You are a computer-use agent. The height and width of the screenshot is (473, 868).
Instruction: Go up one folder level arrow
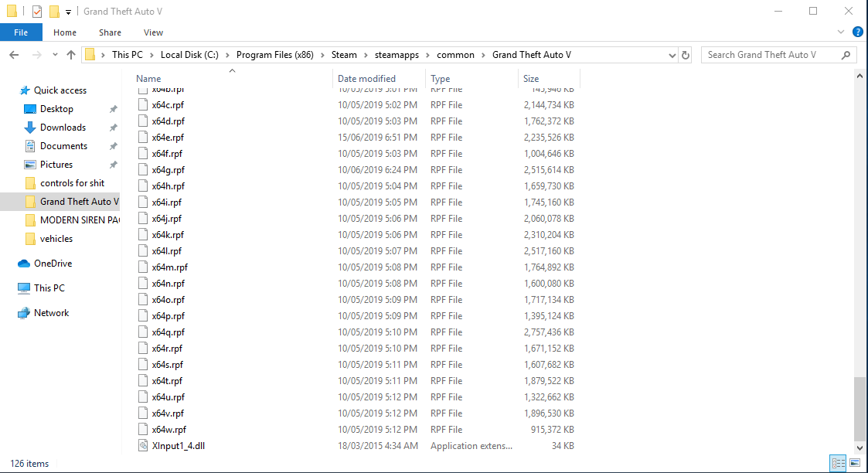coord(71,55)
